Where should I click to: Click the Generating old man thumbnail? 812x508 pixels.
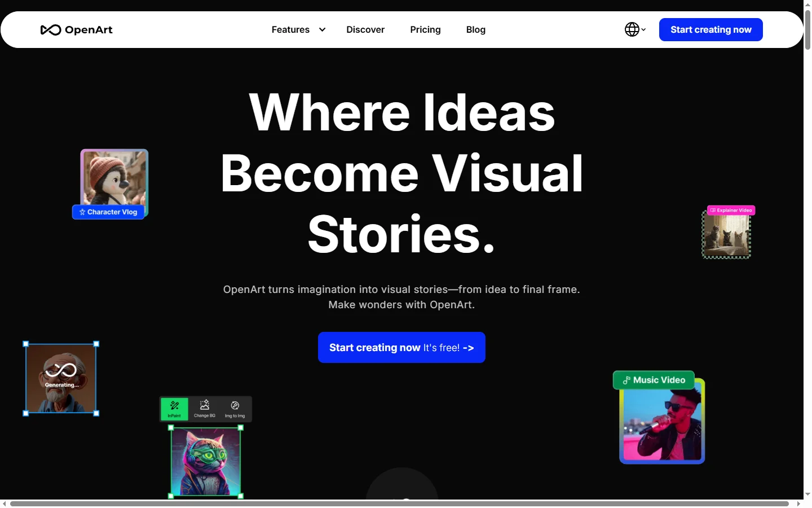pyautogui.click(x=61, y=378)
